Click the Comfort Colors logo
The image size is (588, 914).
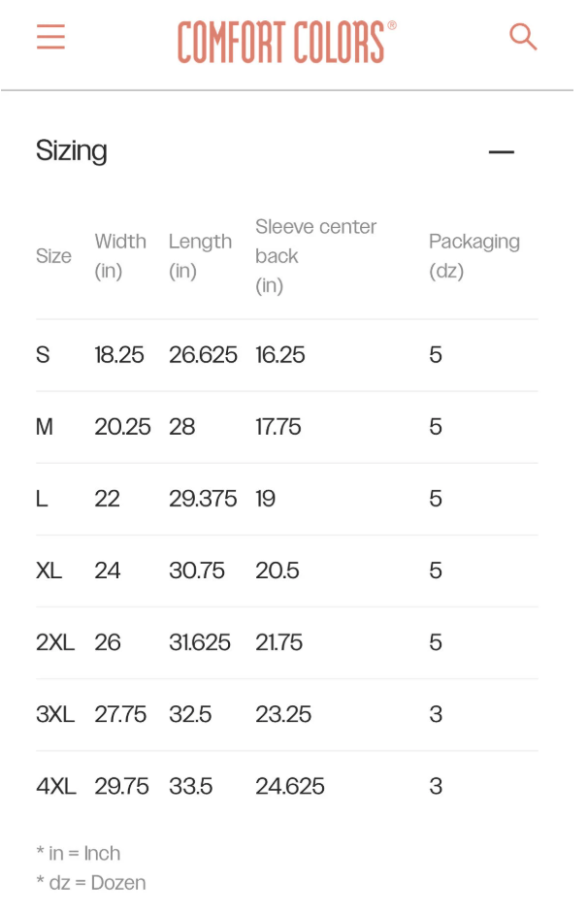coord(286,42)
